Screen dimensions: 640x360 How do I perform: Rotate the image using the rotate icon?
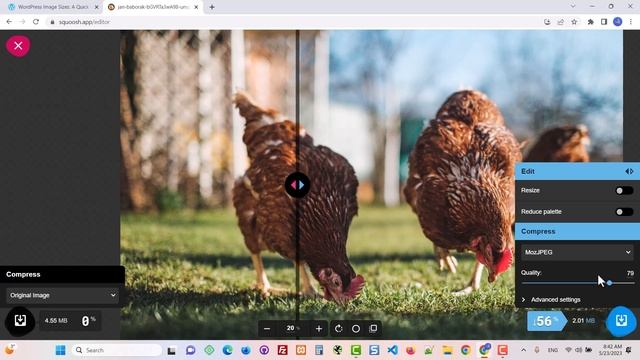coord(338,329)
